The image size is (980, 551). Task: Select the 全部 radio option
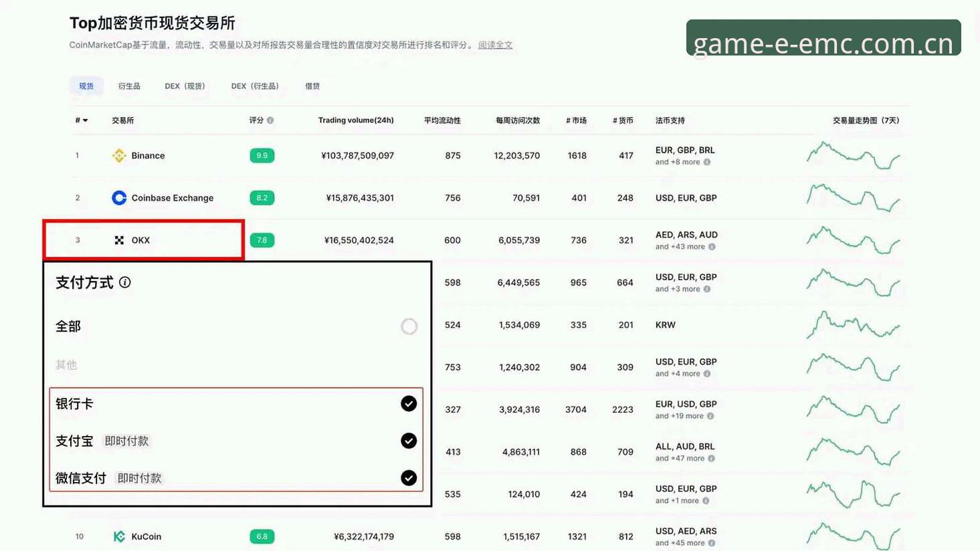click(x=409, y=326)
